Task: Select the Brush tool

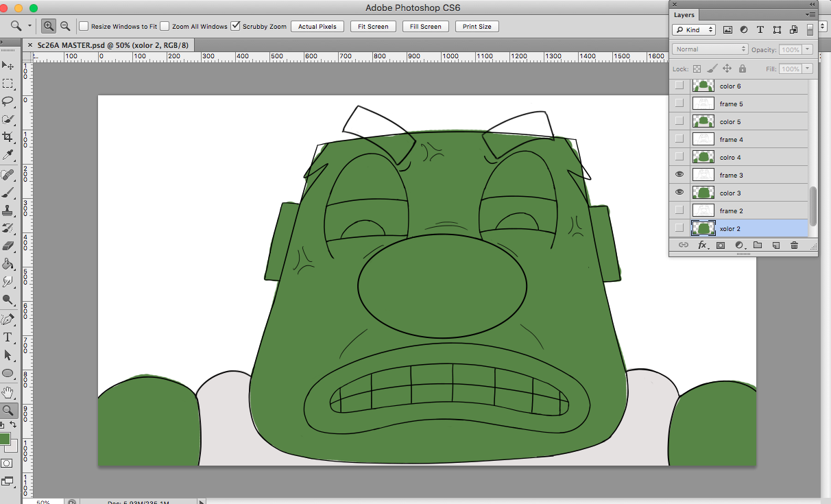Action: click(8, 192)
